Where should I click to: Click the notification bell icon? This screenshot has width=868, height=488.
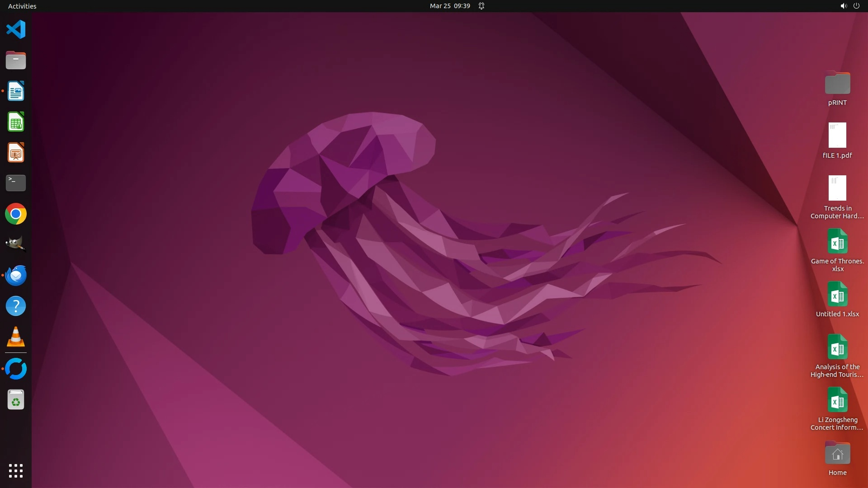coord(481,6)
